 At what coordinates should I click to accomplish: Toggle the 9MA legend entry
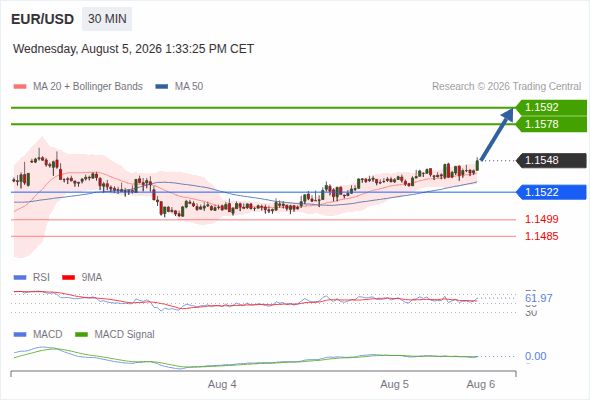tap(82, 277)
